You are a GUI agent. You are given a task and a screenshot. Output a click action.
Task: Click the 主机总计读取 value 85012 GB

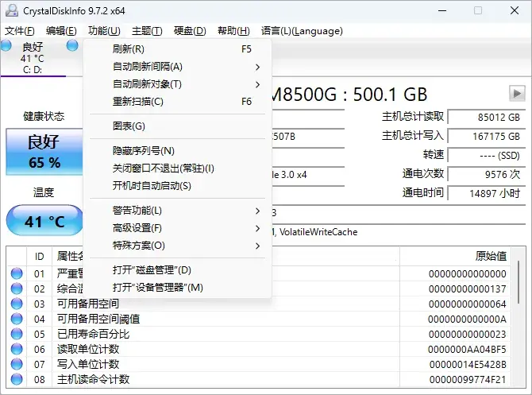[x=487, y=118]
